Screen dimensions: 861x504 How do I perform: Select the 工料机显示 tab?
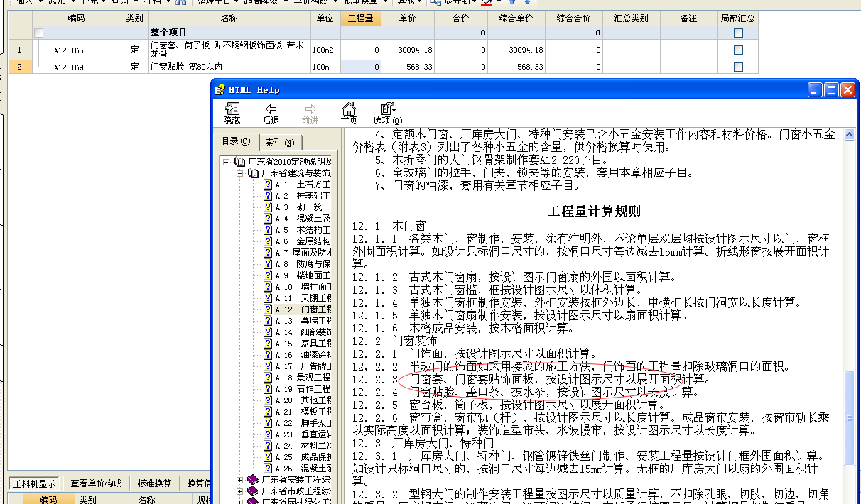[x=36, y=483]
